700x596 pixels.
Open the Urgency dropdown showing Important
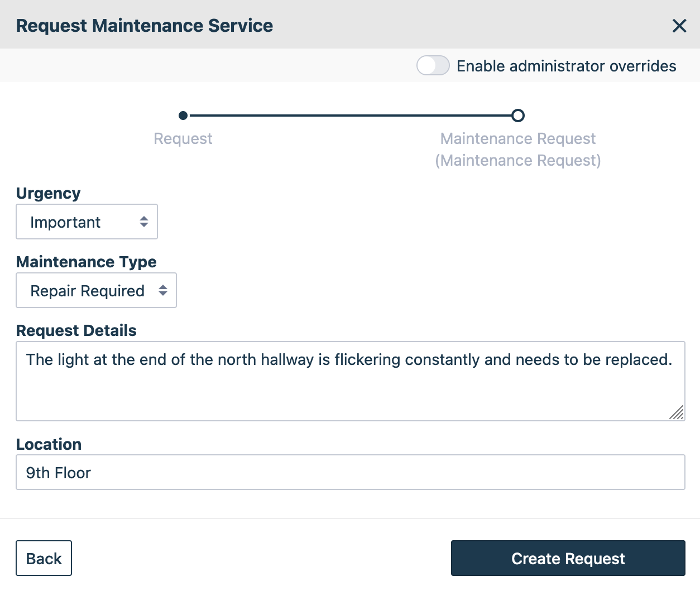point(87,222)
